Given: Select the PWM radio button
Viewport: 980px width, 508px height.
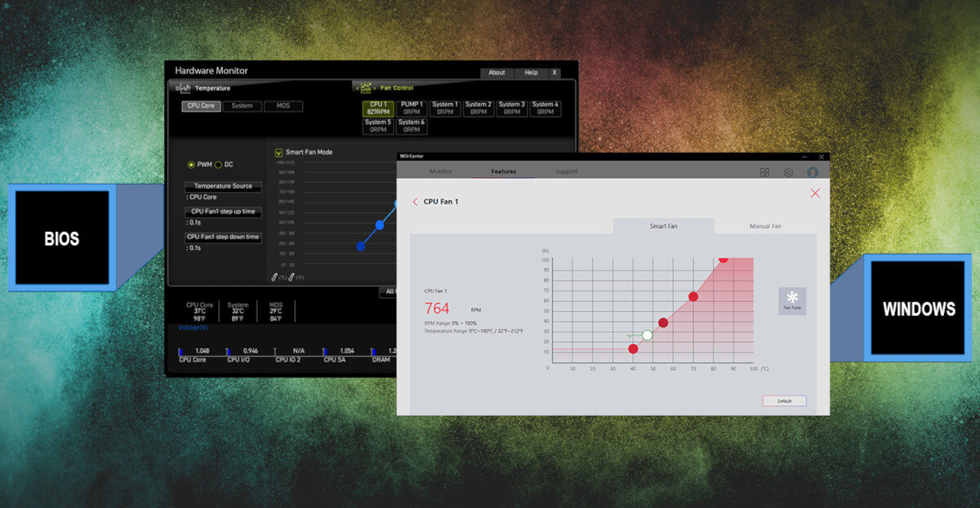Looking at the screenshot, I should coord(192,164).
